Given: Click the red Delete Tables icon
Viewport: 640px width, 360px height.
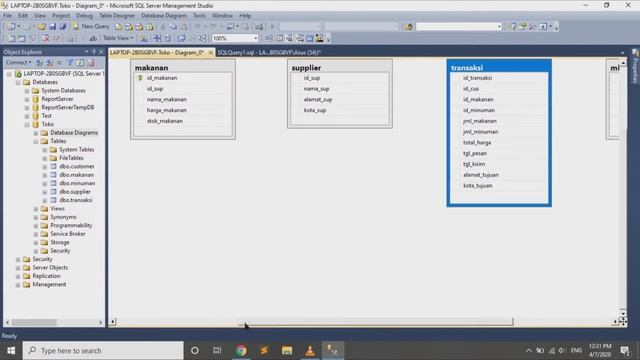Looking at the screenshot, I should [x=45, y=38].
